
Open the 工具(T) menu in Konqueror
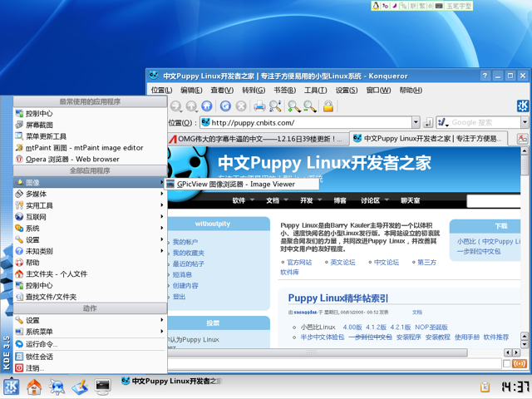tap(315, 91)
